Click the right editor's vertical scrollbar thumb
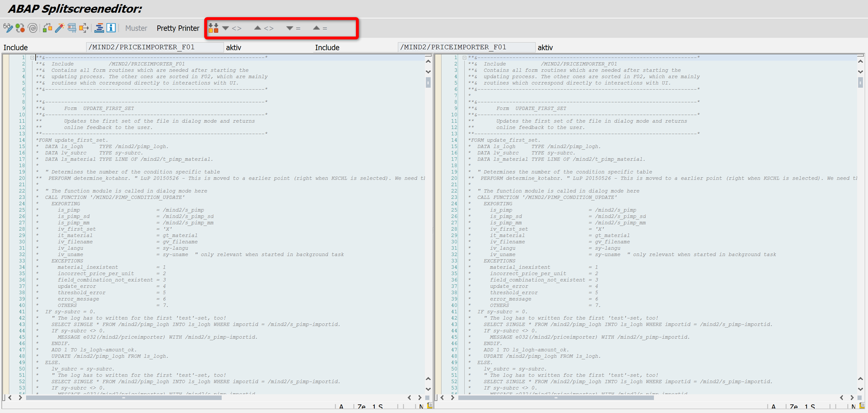The width and height of the screenshot is (868, 413). [860, 83]
